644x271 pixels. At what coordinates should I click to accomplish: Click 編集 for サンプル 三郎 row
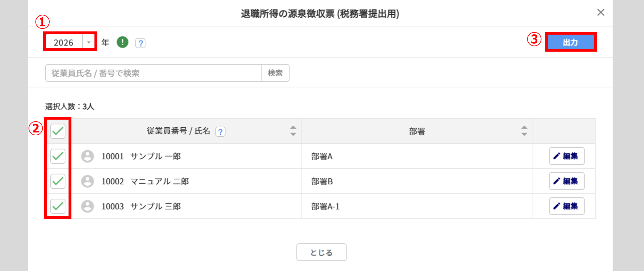(567, 206)
